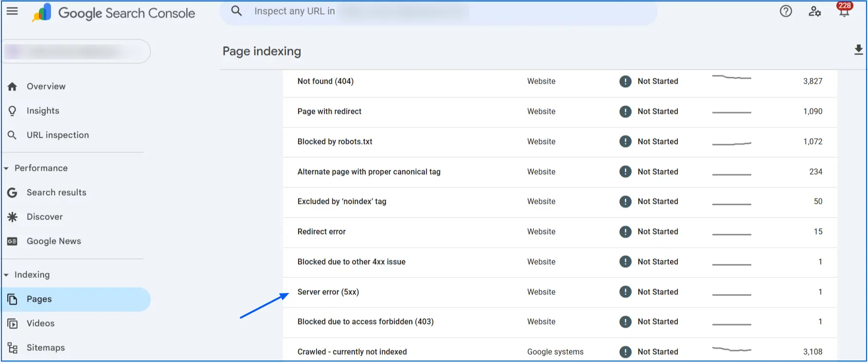The height and width of the screenshot is (363, 868).
Task: Download the Page indexing report
Action: pos(858,50)
